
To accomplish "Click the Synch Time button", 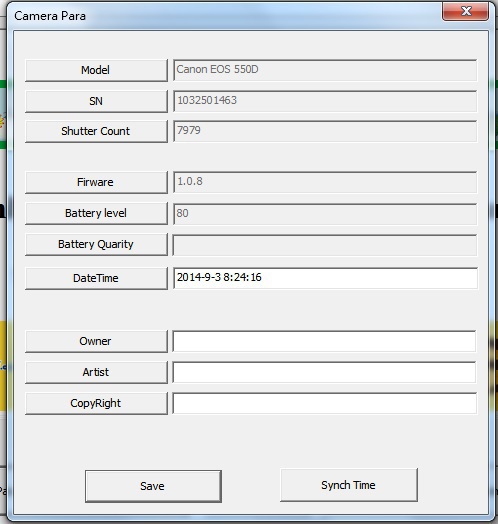I will (349, 485).
